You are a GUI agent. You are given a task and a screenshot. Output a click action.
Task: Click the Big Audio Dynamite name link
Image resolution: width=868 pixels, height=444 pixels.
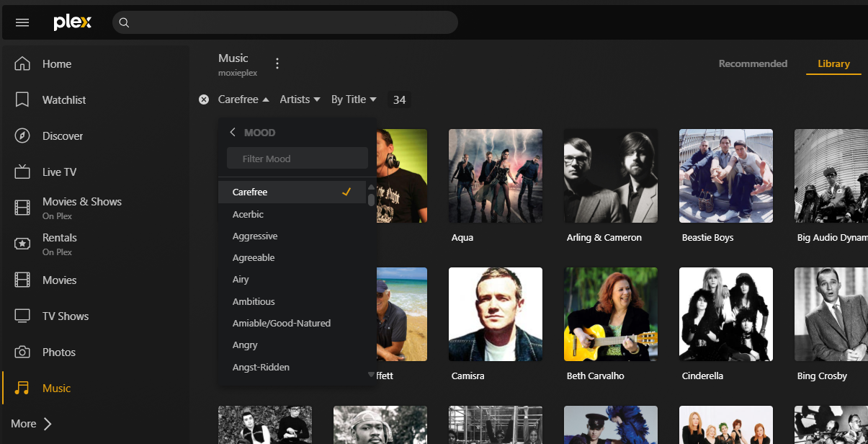coord(833,237)
